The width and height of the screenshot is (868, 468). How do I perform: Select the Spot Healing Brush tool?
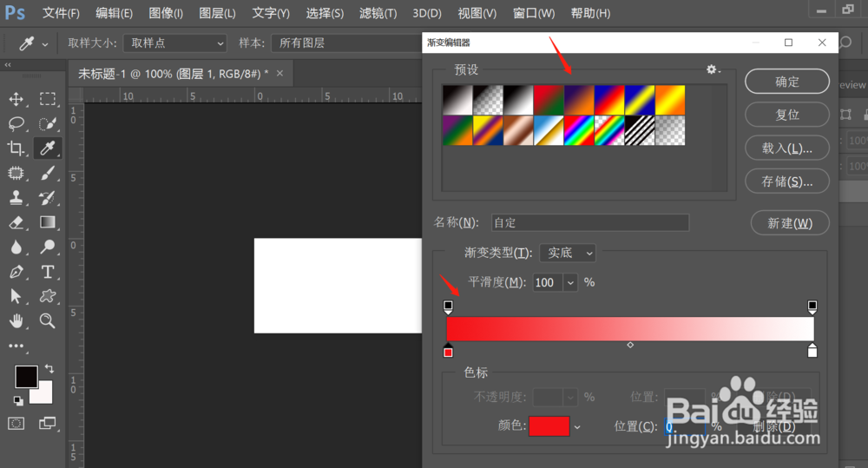click(x=16, y=173)
